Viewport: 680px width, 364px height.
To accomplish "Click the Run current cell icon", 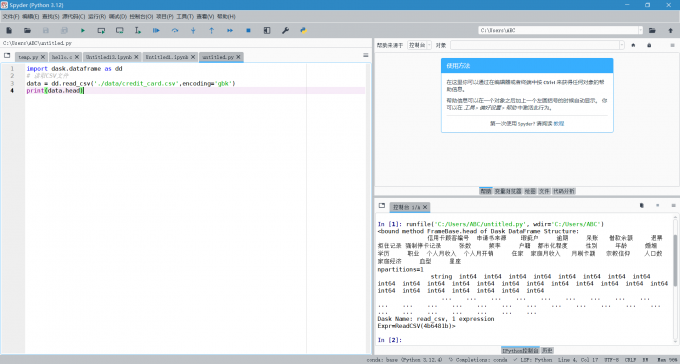I will click(101, 30).
